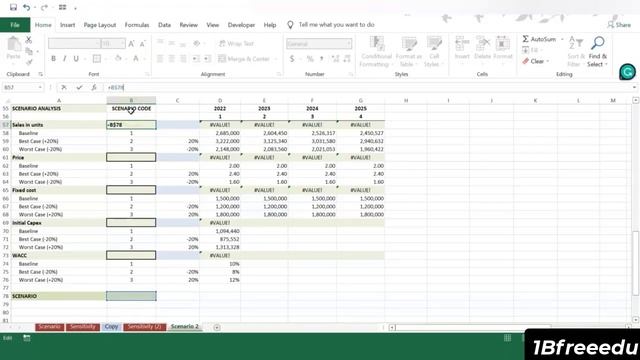Confirm entry with formula bar checkmark
The width and height of the screenshot is (640, 360).
79,87
